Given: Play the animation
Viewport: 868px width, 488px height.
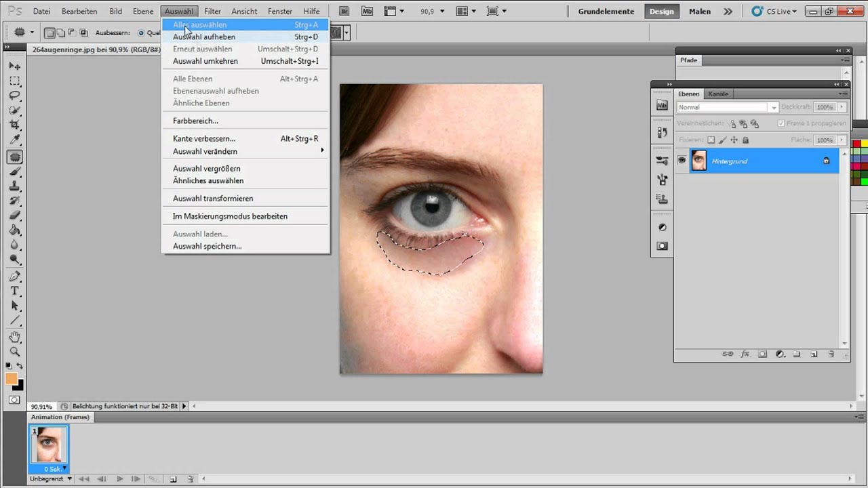Looking at the screenshot, I should (120, 479).
